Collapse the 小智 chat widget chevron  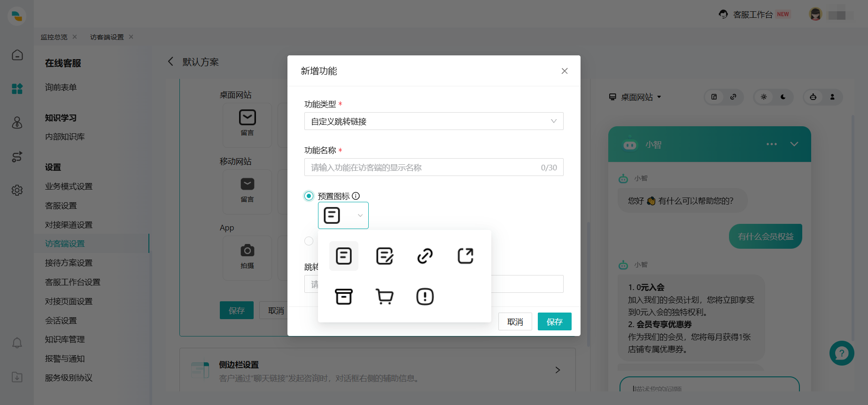(x=794, y=144)
